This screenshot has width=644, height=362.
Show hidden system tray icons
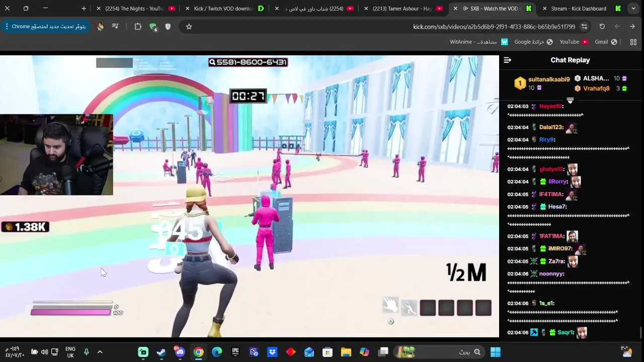[x=100, y=352]
